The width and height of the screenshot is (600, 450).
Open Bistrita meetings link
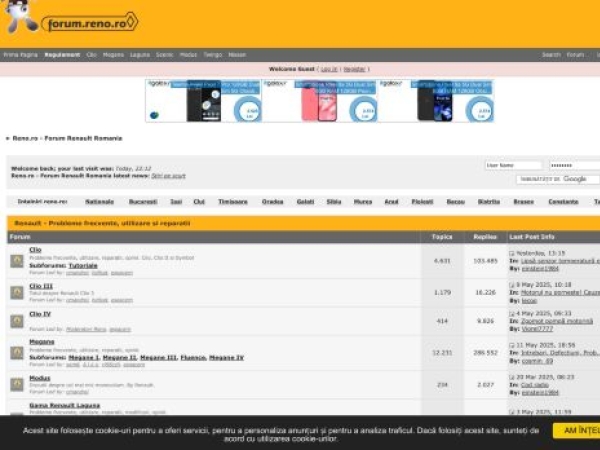489,202
